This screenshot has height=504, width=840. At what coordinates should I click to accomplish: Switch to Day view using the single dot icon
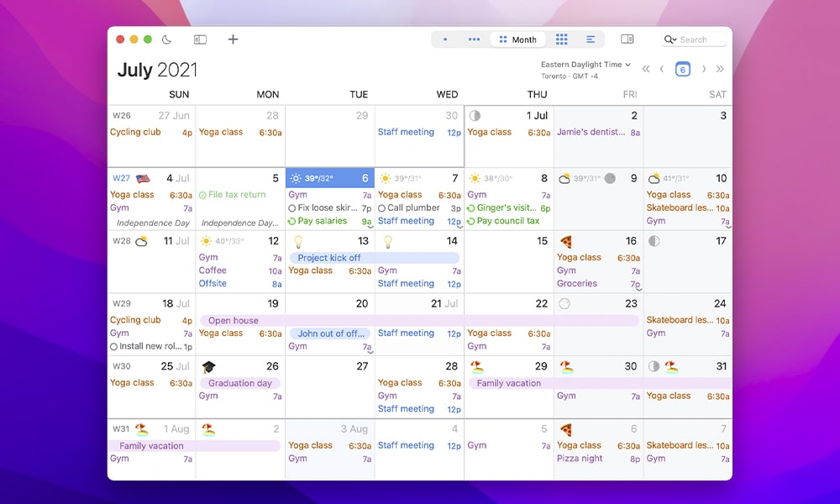coord(445,39)
